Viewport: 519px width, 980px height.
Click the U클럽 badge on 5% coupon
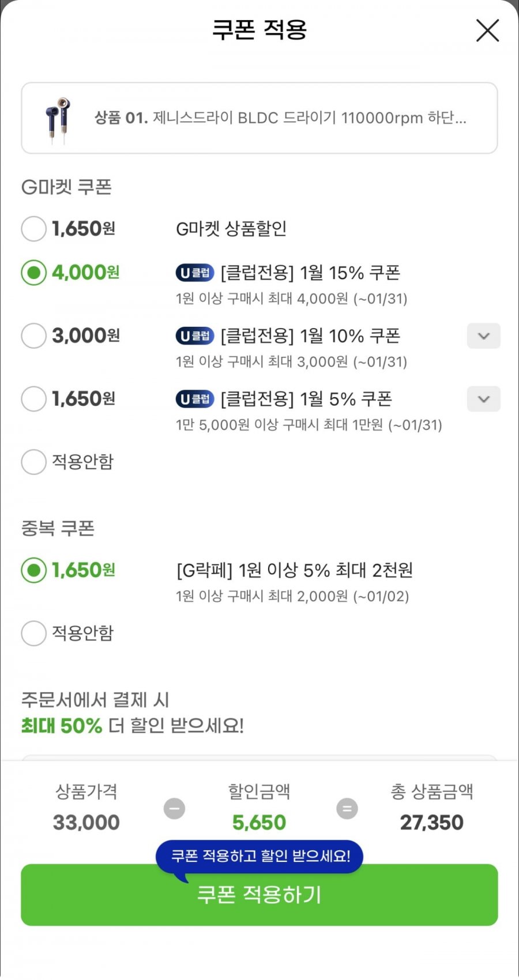pos(195,399)
